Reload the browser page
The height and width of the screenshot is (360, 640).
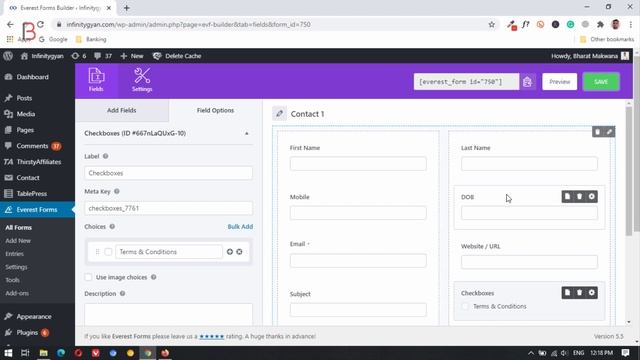[40, 24]
